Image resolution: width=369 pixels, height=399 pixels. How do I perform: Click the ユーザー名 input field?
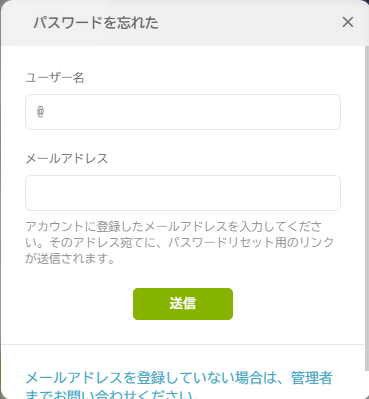pos(183,112)
